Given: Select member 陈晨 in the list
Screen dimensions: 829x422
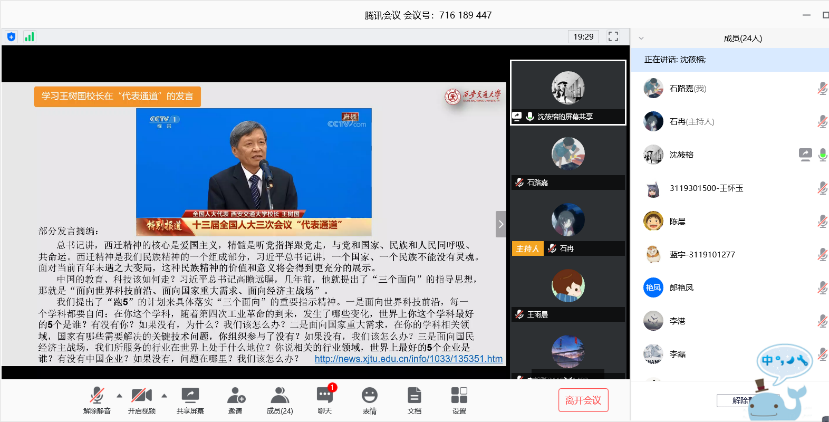Looking at the screenshot, I should pos(678,221).
